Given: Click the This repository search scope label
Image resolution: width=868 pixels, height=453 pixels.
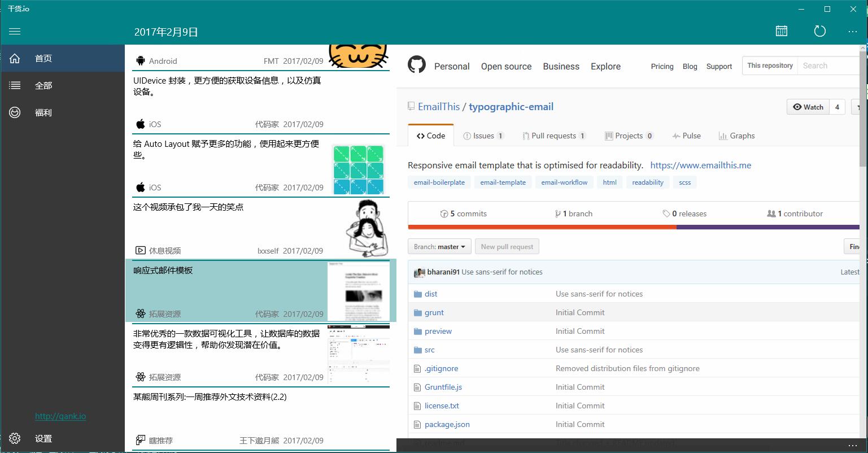Looking at the screenshot, I should point(770,66).
